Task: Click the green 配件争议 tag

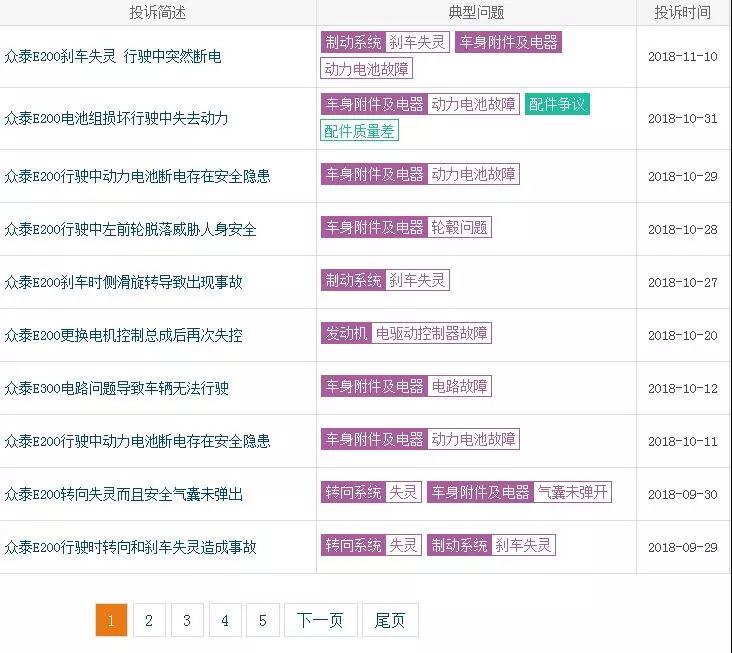Action: click(557, 104)
